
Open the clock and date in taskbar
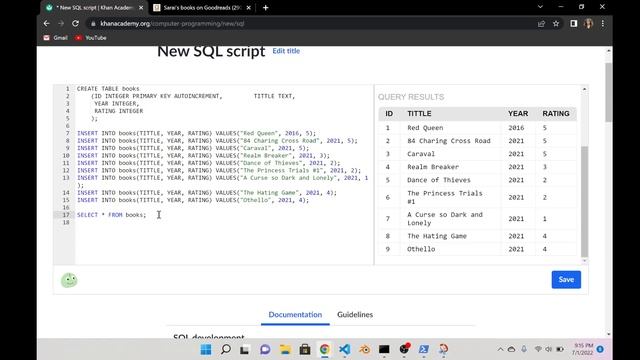click(x=583, y=349)
